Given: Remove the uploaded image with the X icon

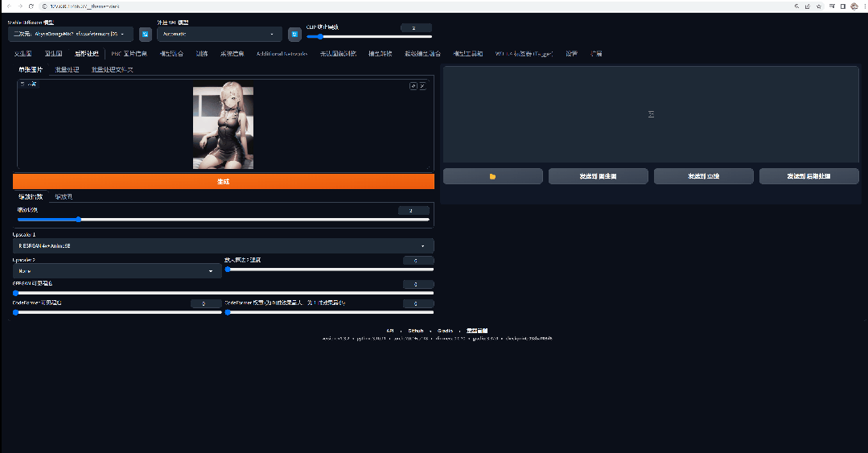Looking at the screenshot, I should (x=422, y=86).
